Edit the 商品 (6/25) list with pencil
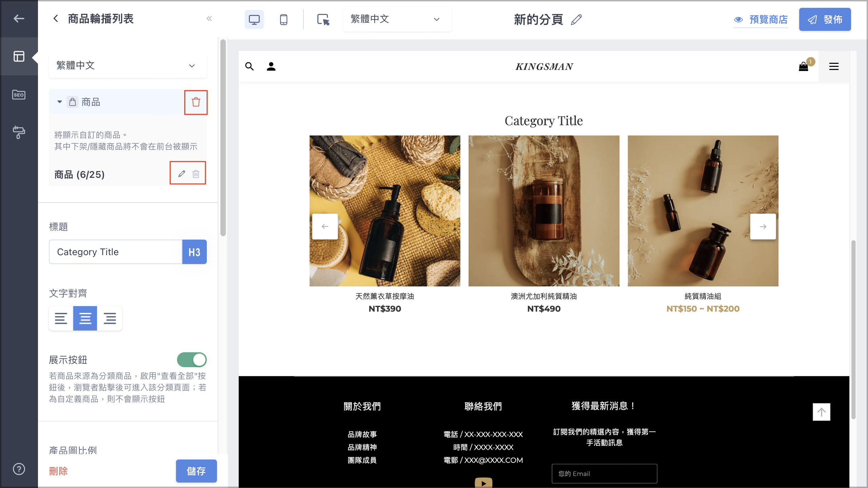The image size is (868, 488). [182, 174]
